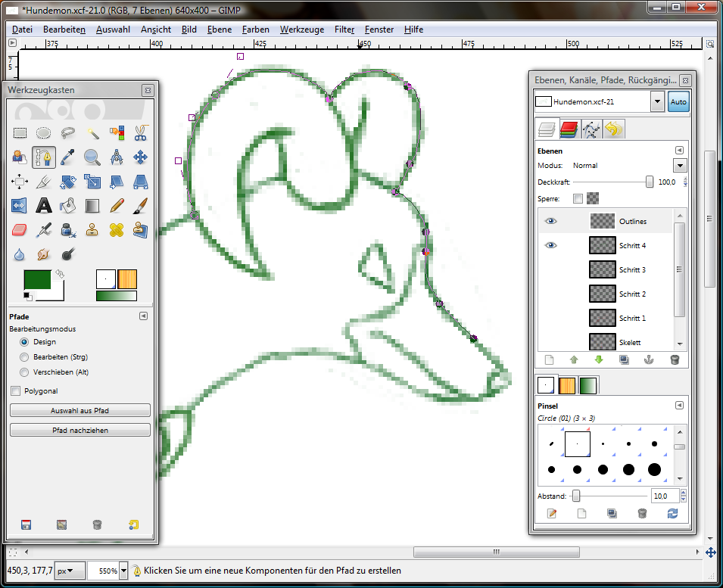Image resolution: width=723 pixels, height=588 pixels.
Task: Refresh the brushes list
Action: point(673,513)
